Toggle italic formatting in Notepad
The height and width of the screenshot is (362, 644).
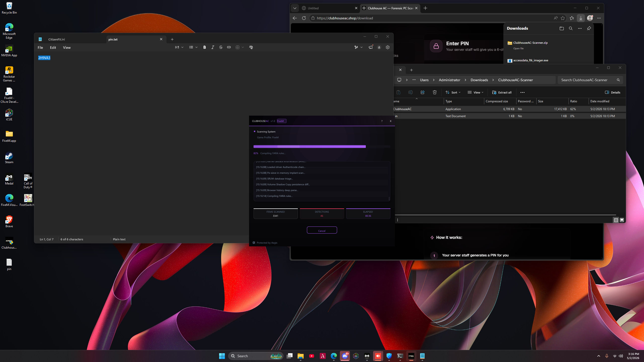[x=213, y=47]
